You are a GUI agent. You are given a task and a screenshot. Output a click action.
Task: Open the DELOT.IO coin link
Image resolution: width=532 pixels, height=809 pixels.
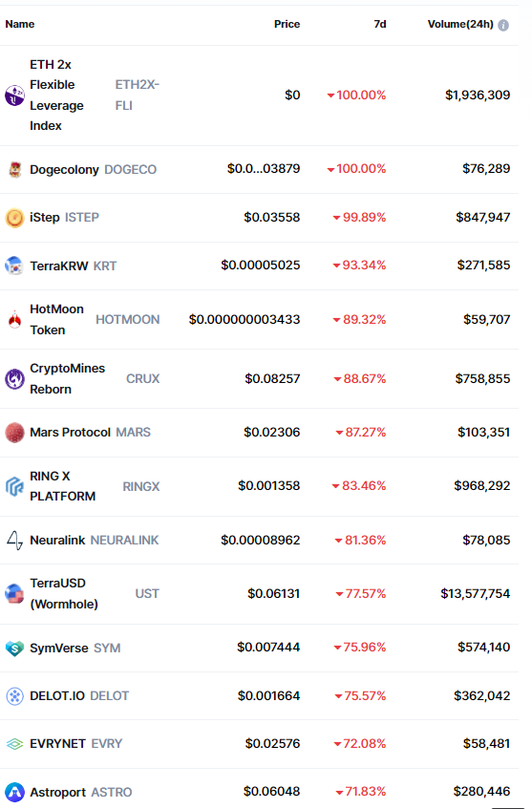point(79,696)
